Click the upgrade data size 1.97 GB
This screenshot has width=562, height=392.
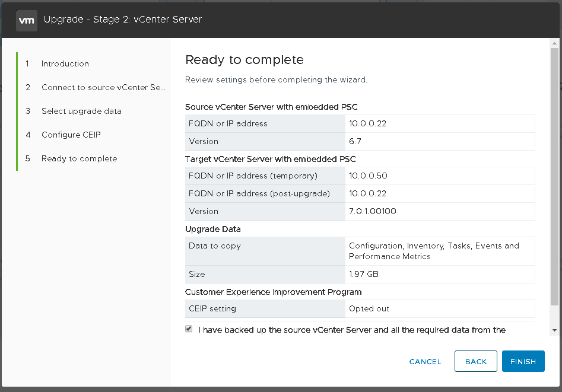click(364, 274)
